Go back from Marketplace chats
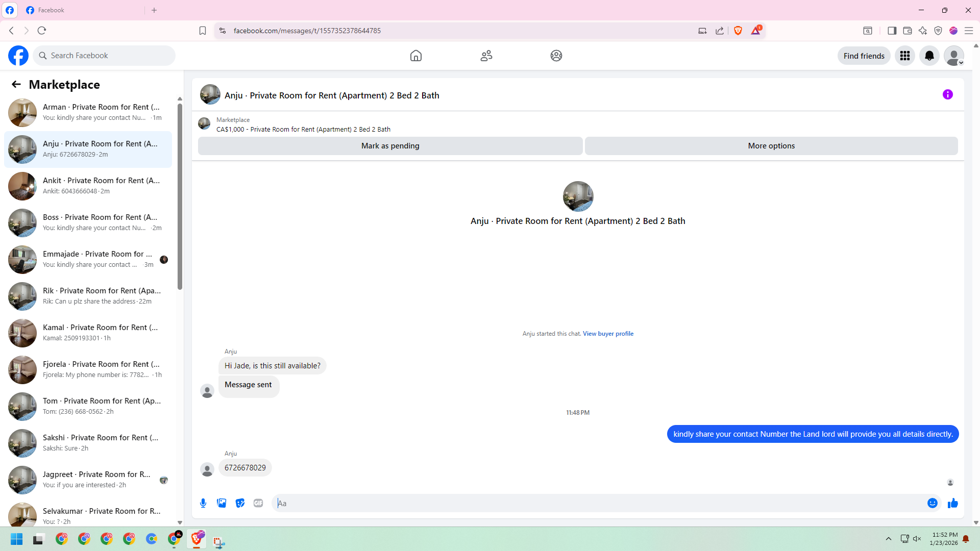 tap(16, 84)
